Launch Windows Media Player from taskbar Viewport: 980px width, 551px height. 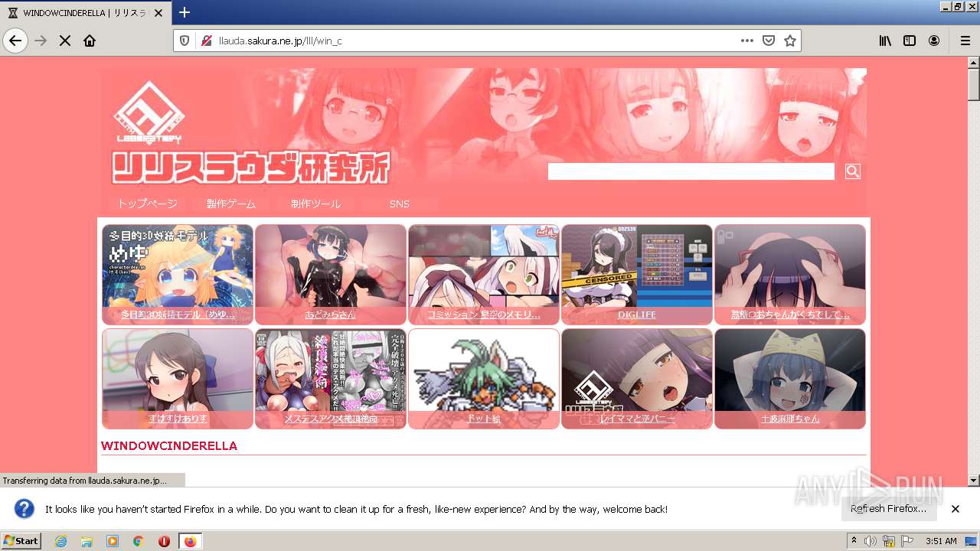(x=113, y=541)
